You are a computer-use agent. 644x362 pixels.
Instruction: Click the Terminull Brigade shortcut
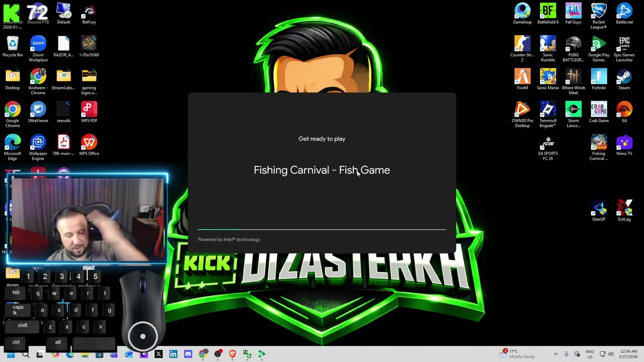point(548,115)
